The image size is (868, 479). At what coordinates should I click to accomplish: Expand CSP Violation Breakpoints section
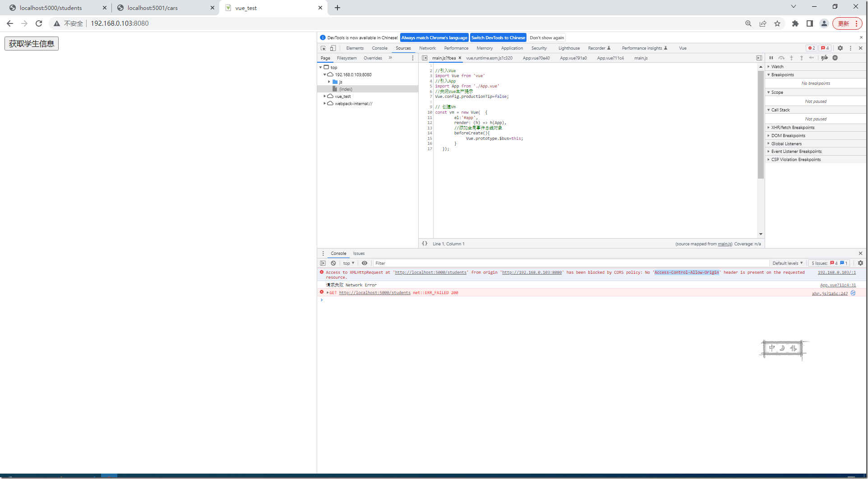click(x=816, y=160)
